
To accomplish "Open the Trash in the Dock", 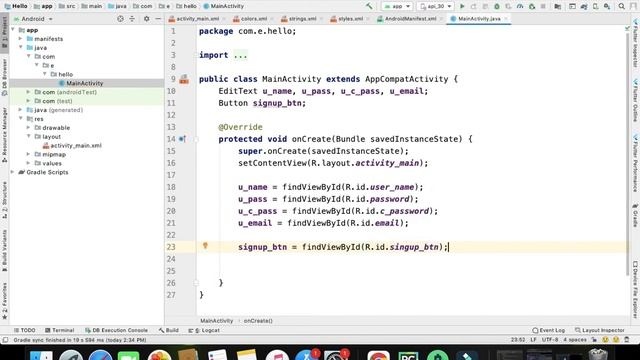I will 598,355.
